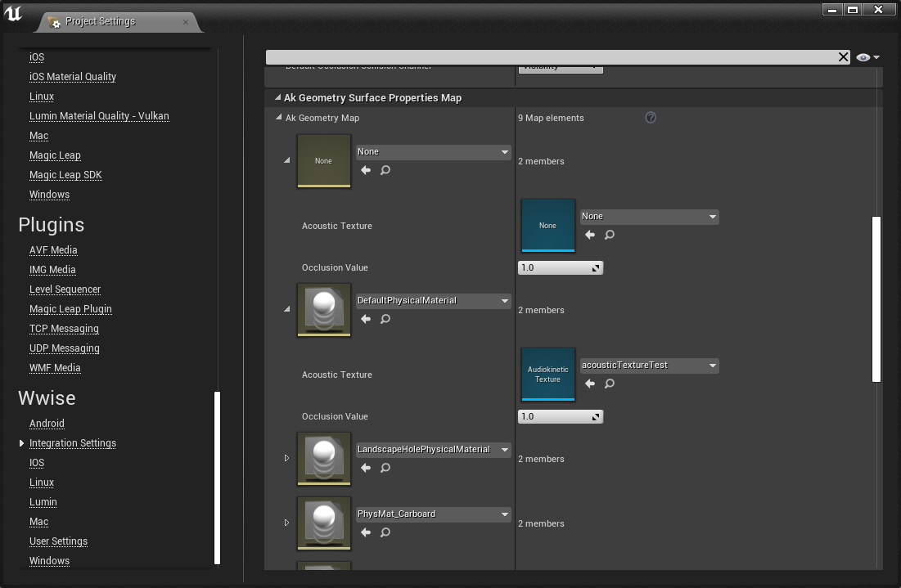The height and width of the screenshot is (588, 901).
Task: Use selected asset arrow for PhysMat_Carboard
Action: (366, 532)
